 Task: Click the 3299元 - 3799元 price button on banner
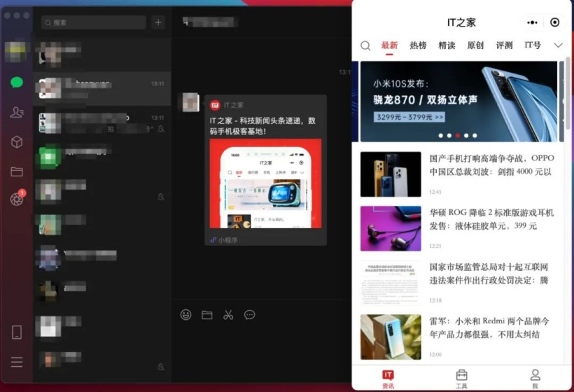(409, 117)
